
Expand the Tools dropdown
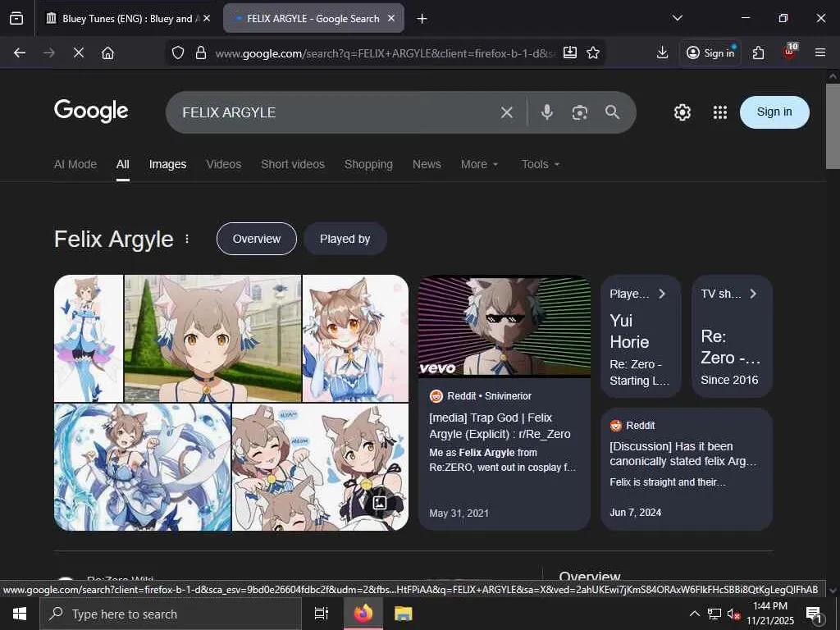pyautogui.click(x=541, y=164)
